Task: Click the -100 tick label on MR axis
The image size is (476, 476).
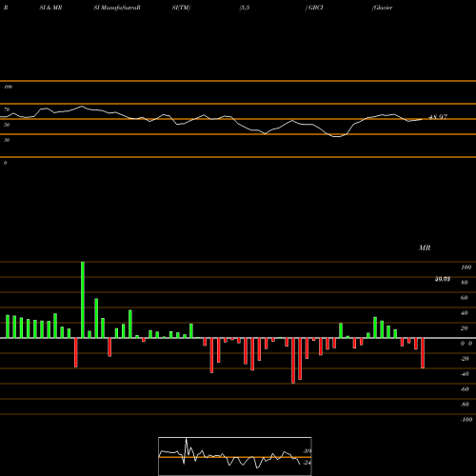Action: 466,420
